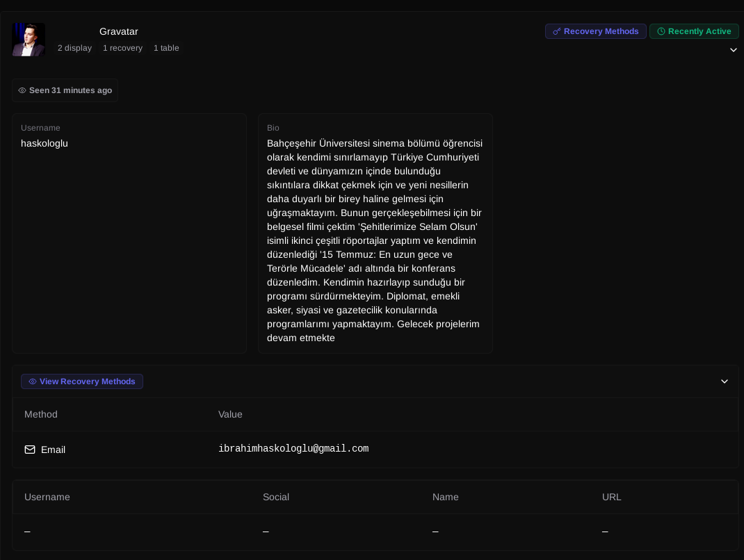Select the '2 display' counter

point(74,48)
